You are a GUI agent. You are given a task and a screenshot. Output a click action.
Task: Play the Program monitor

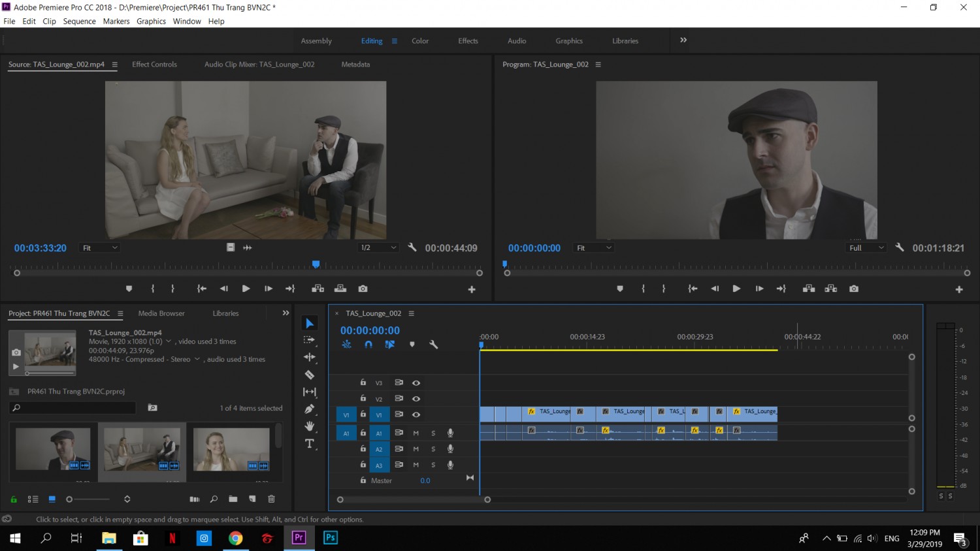coord(736,289)
